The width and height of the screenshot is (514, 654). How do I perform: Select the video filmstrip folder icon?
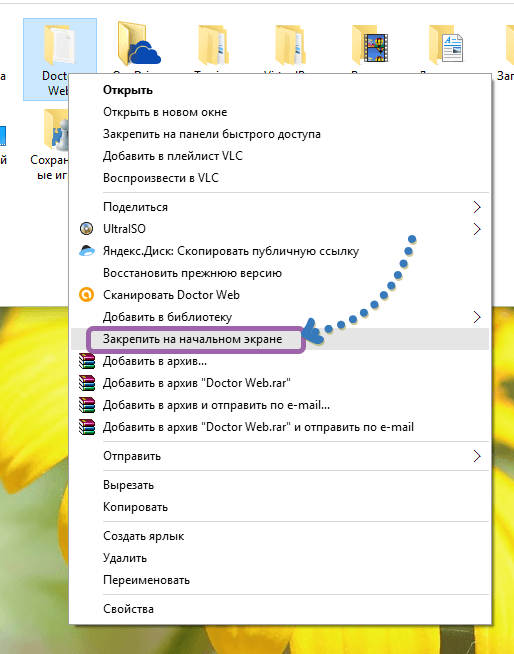click(x=370, y=44)
